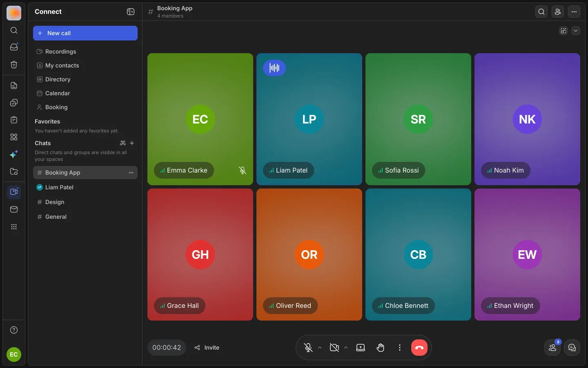The width and height of the screenshot is (588, 368).
Task: Open the apps grid dots icon
Action: pyautogui.click(x=14, y=227)
